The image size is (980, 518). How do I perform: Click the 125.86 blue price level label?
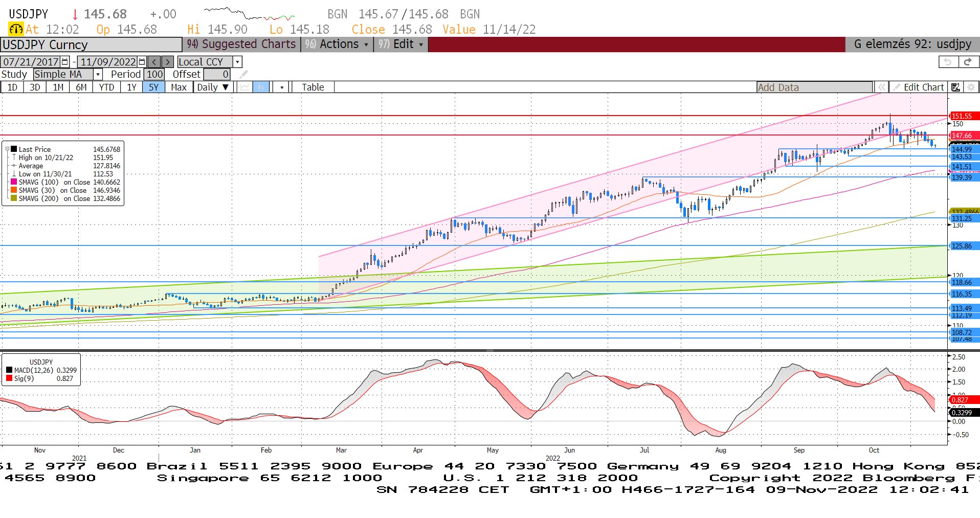964,246
